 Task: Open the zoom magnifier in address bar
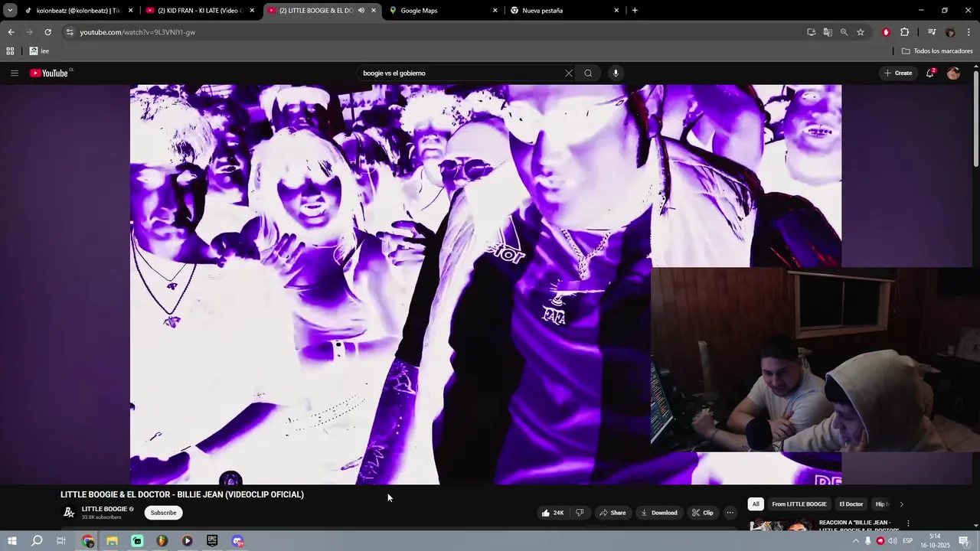[x=844, y=32]
